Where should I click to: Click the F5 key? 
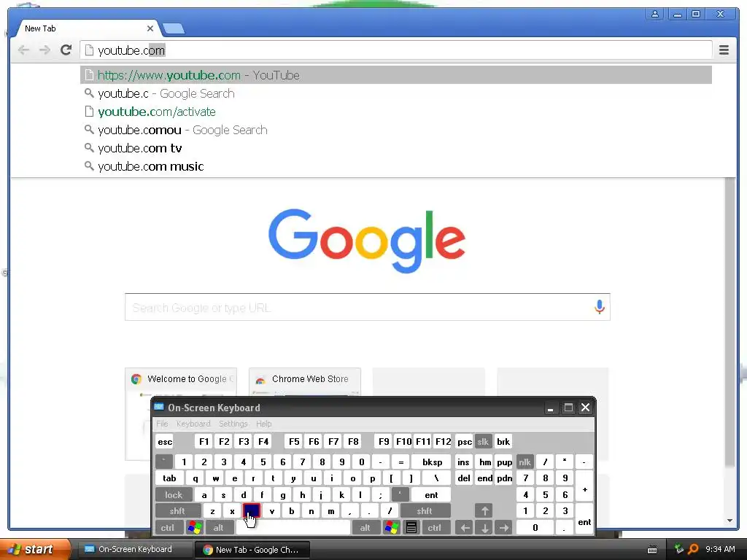(294, 441)
